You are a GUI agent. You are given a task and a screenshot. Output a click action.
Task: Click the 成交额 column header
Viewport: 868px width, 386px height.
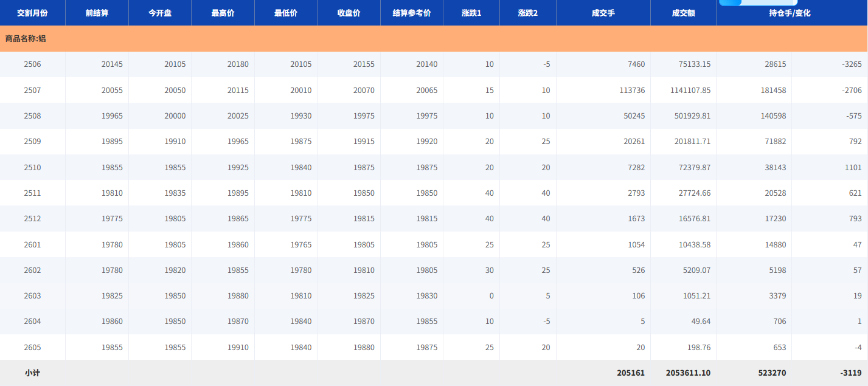[683, 13]
